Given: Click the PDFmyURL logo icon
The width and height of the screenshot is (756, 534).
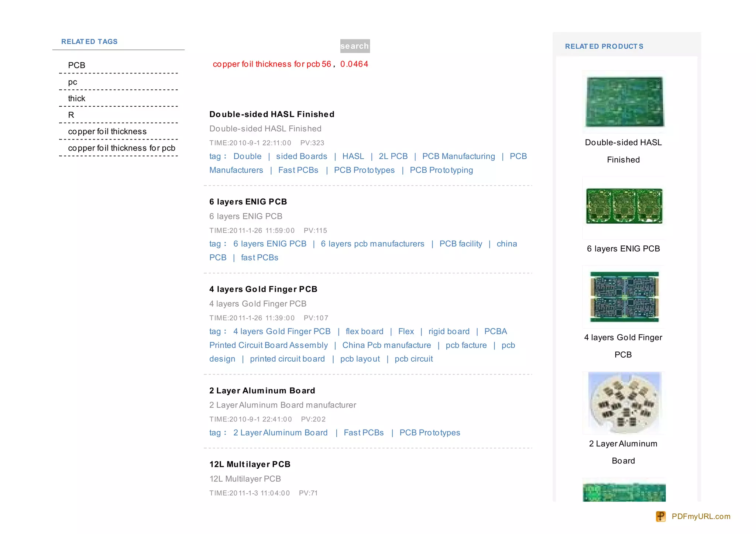Looking at the screenshot, I should [660, 516].
